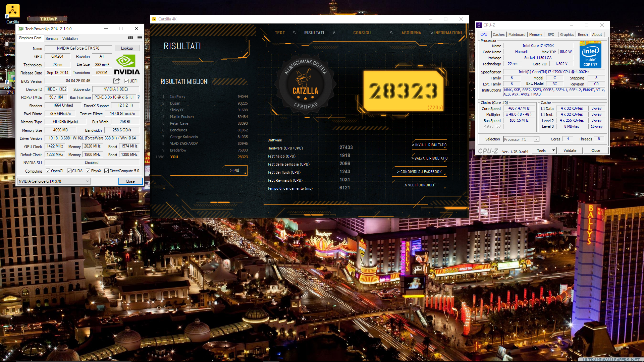Click the PIÙ button under best results
This screenshot has height=362, width=644.
234,171
